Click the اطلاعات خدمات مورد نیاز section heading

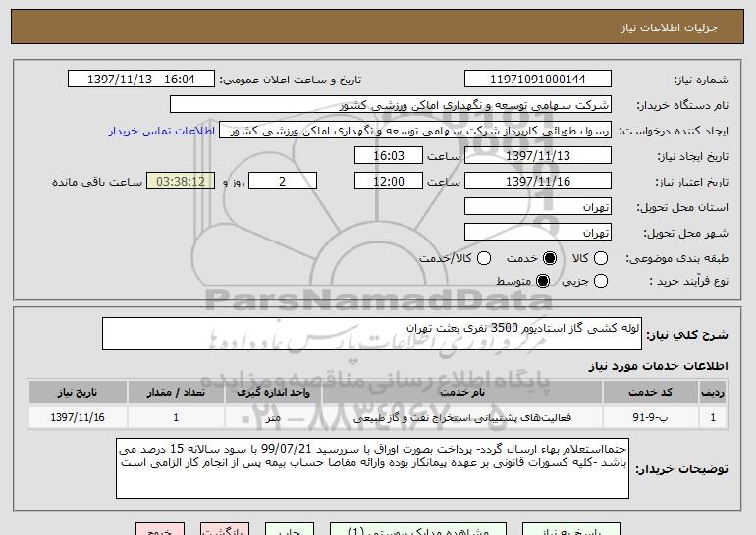(658, 366)
